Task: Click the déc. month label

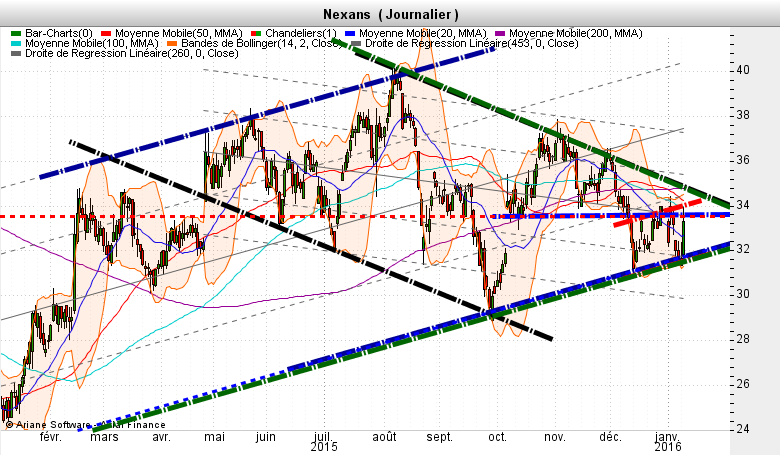Action: click(x=610, y=437)
